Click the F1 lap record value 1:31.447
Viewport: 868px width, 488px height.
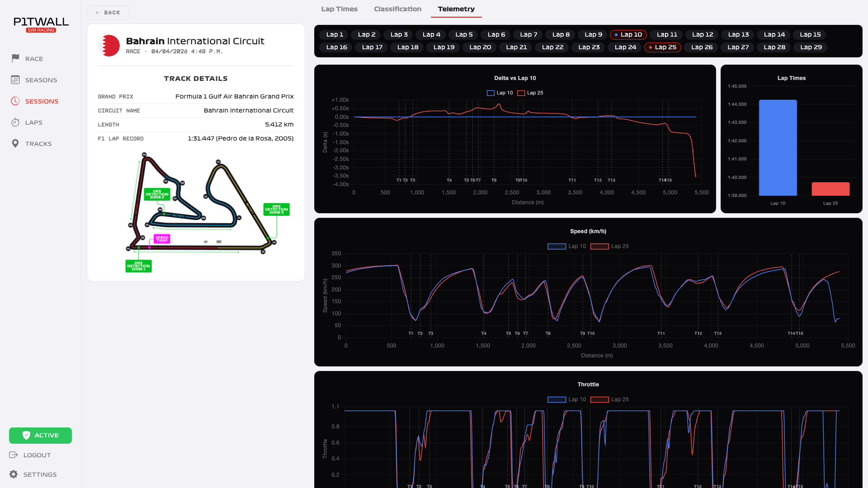241,138
